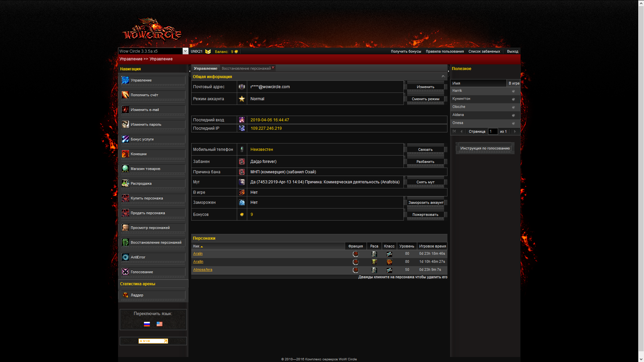This screenshot has height=362, width=644.
Task: Click the mail envelope icon beside UNIX21
Action: tap(208, 51)
